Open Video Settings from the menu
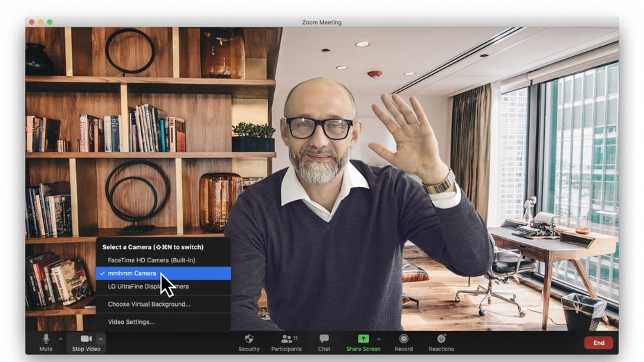The width and height of the screenshot is (644, 362). coord(131,322)
